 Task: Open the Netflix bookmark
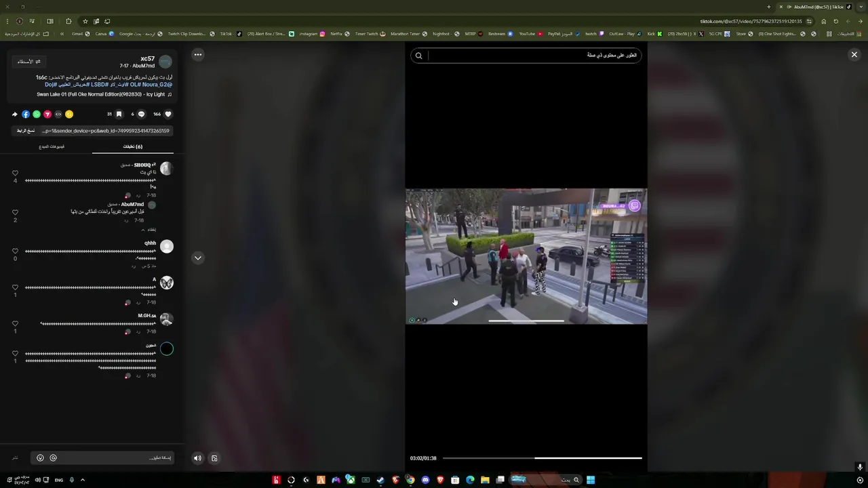339,33
